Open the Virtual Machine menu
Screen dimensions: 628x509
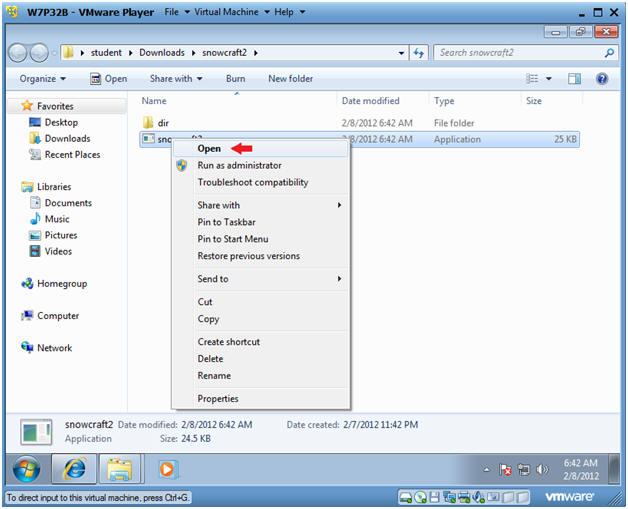(231, 12)
